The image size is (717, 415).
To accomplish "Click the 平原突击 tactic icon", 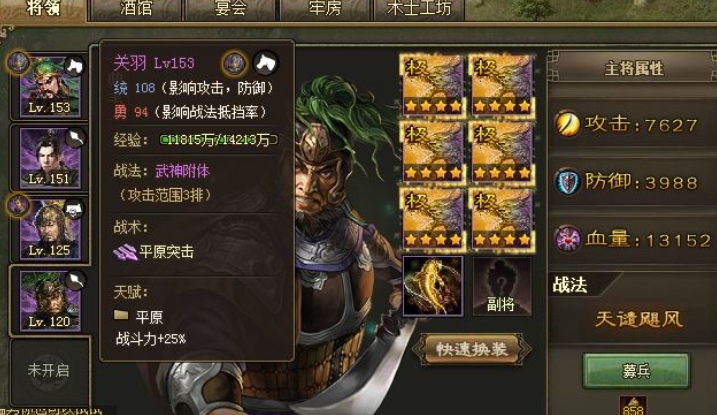I will click(x=125, y=252).
